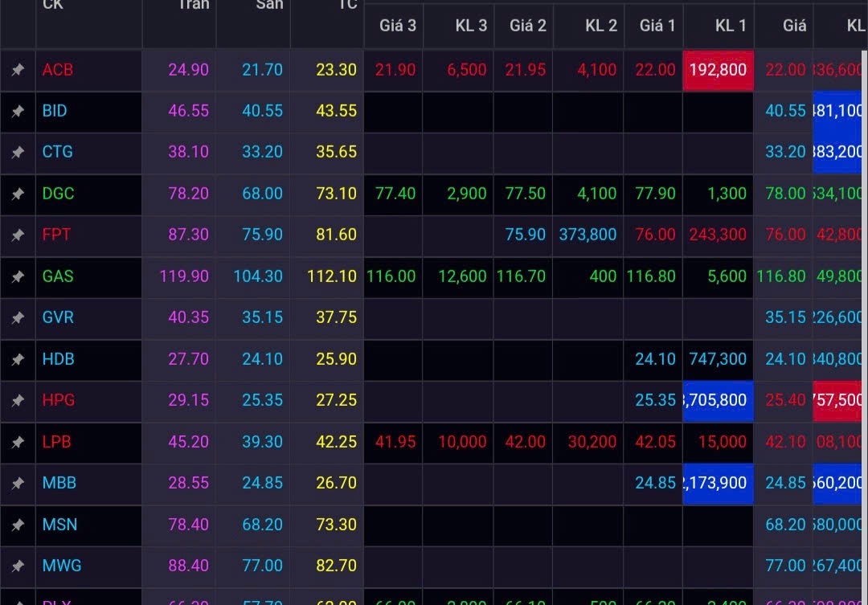Click GAS Giá 2 price 116.70

tap(521, 276)
